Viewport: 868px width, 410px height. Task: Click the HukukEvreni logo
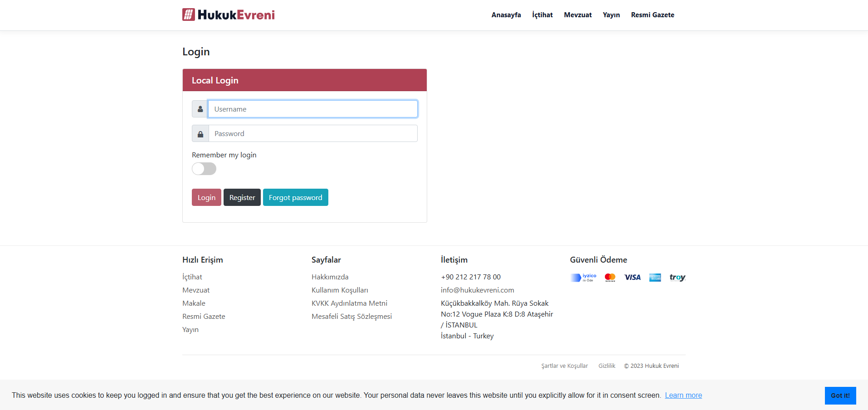(x=228, y=15)
